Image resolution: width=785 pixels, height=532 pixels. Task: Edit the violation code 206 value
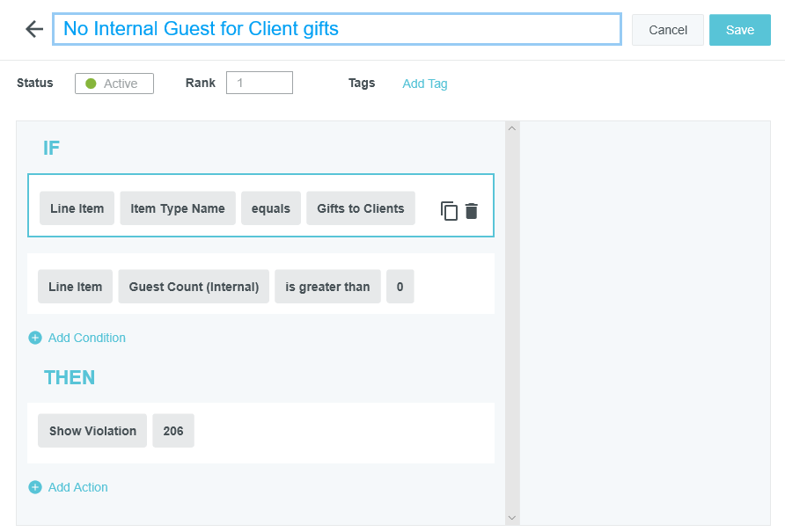tap(173, 431)
